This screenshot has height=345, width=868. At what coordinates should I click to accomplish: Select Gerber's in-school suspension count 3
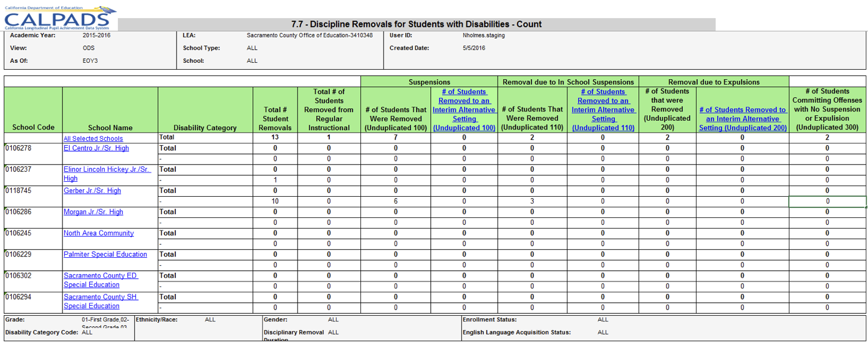click(532, 201)
